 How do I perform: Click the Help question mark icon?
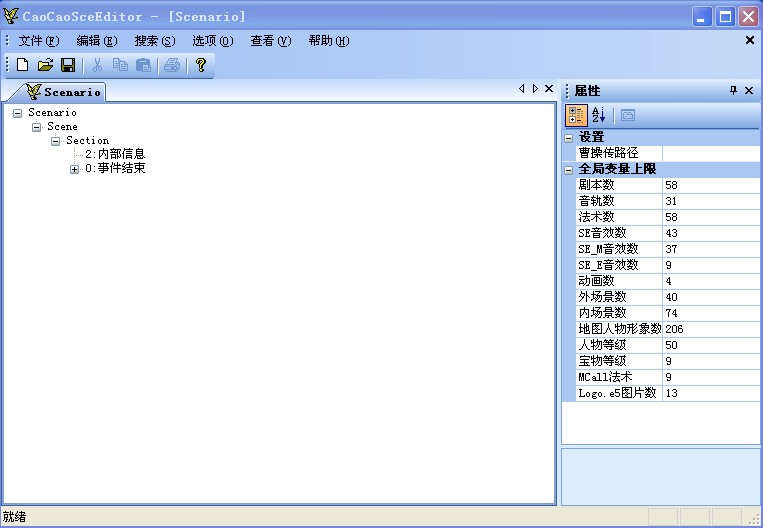click(x=200, y=65)
